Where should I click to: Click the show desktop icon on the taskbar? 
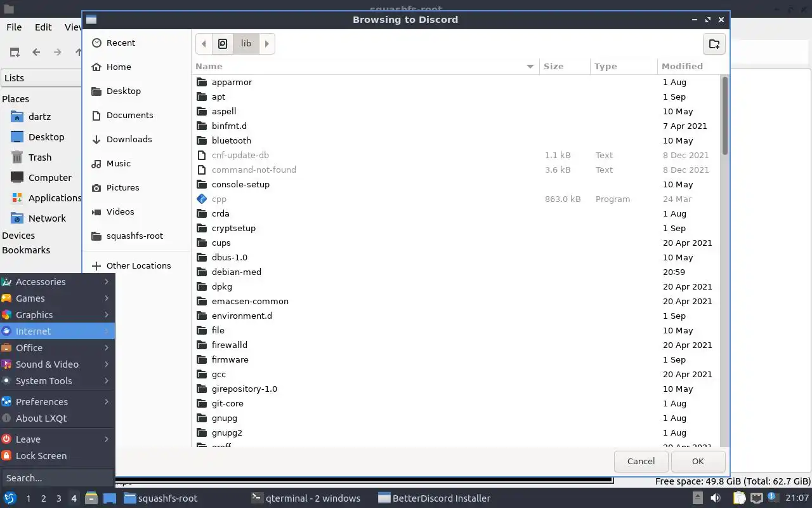point(109,498)
